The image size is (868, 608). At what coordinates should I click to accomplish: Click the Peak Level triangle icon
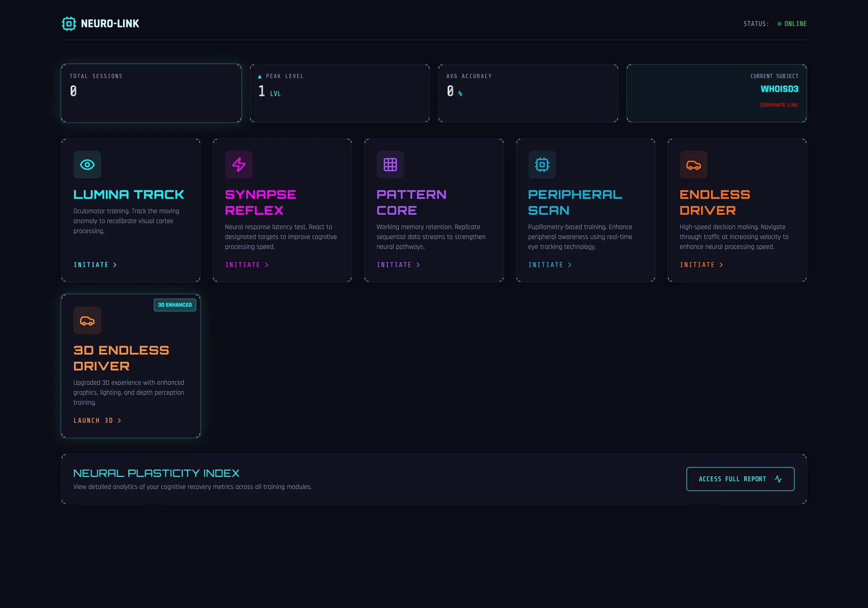pos(260,76)
